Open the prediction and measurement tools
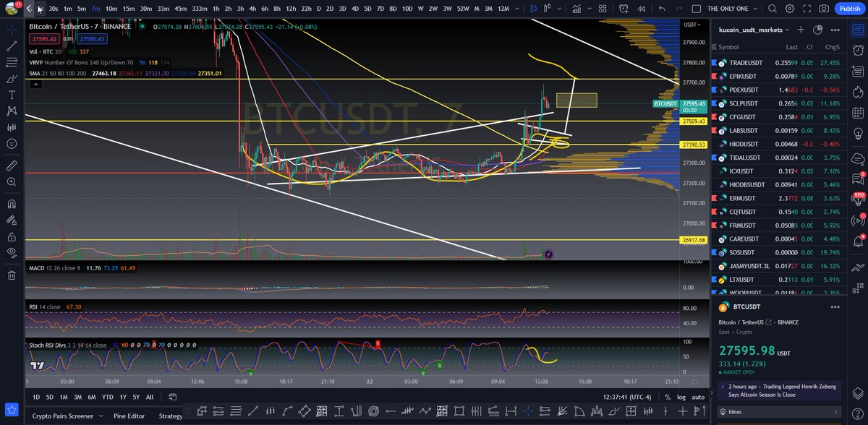The width and height of the screenshot is (868, 425). pos(12,127)
